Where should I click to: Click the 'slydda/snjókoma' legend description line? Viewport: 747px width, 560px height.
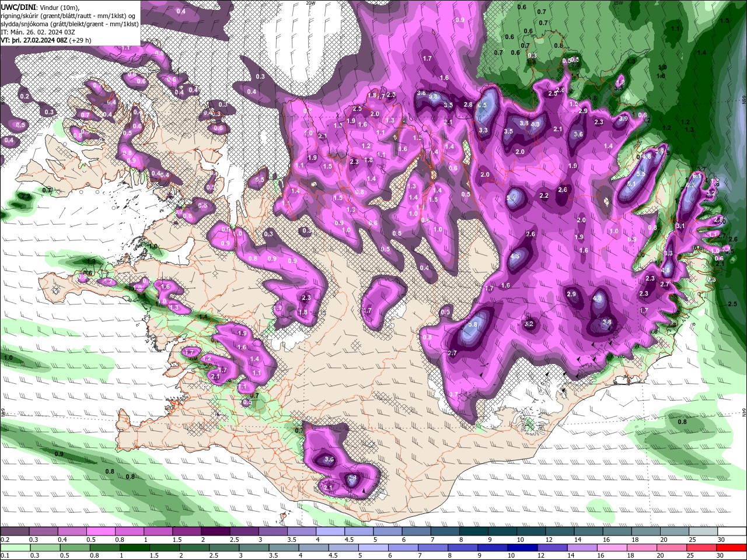point(69,24)
